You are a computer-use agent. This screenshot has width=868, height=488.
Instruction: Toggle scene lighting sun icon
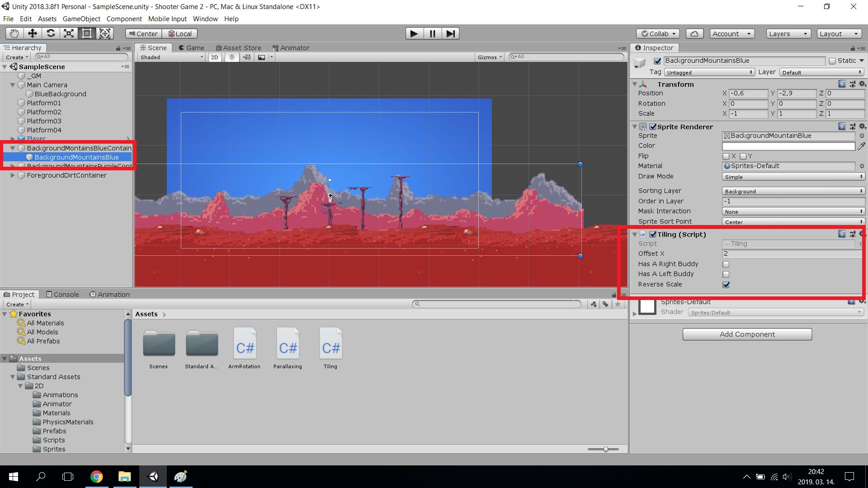coord(232,57)
